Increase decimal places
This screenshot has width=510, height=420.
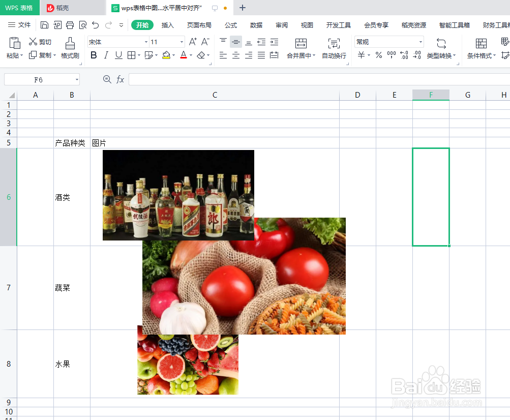point(404,55)
